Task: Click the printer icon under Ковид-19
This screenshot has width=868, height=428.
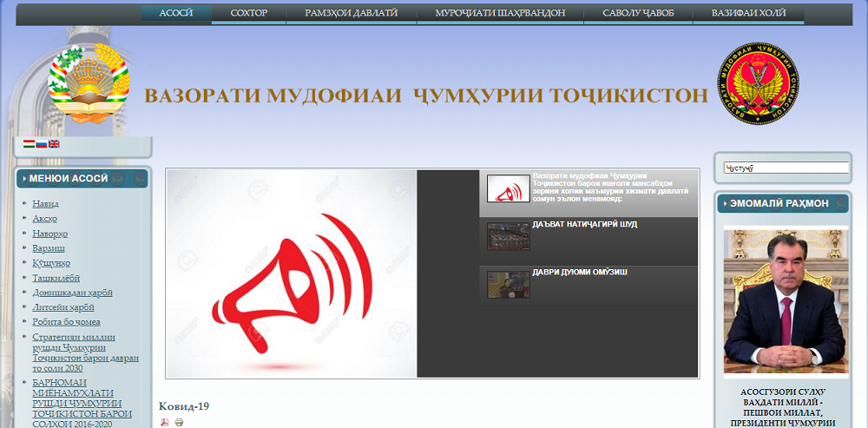Action: pos(179,422)
